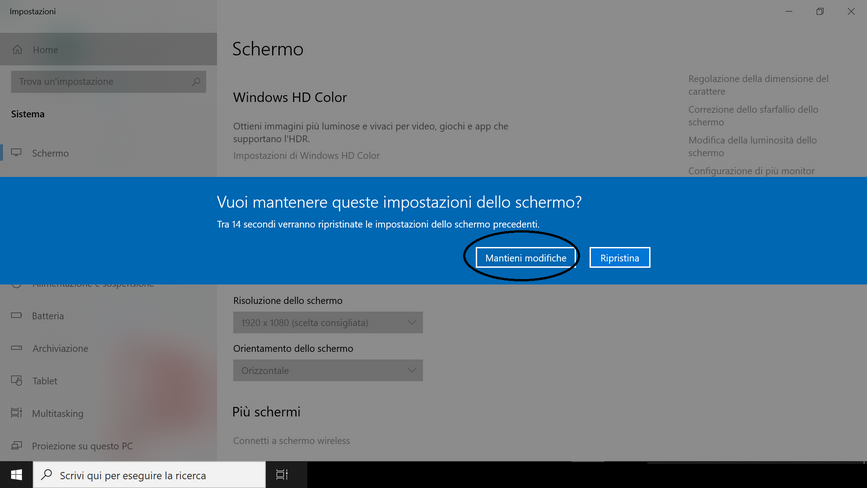The width and height of the screenshot is (867, 488).
Task: Click the Più schermi heading
Action: click(x=267, y=412)
